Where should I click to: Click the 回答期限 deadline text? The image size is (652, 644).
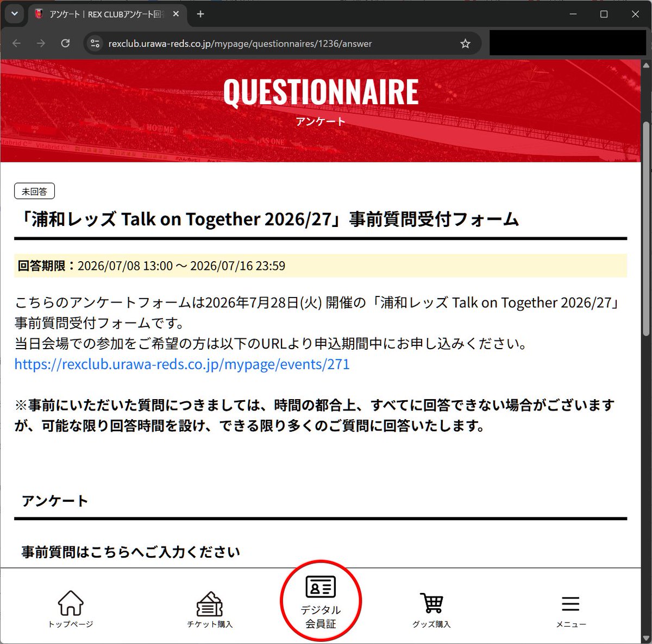152,266
